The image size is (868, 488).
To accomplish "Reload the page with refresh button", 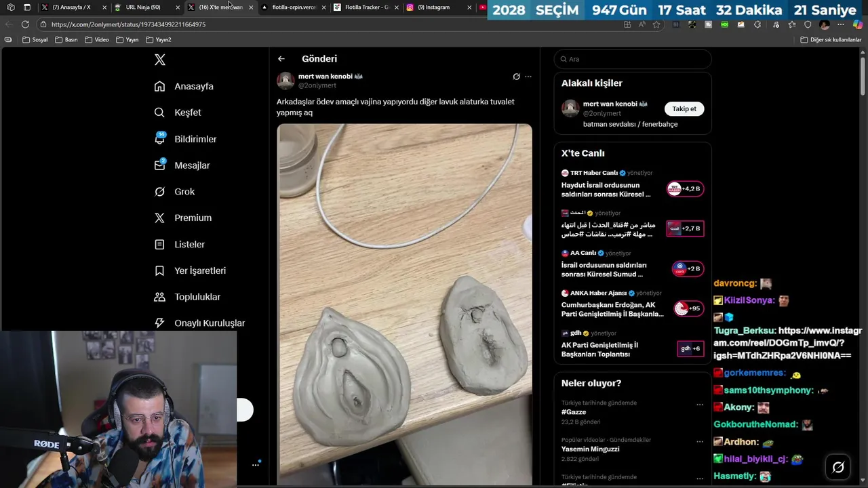I will [25, 24].
